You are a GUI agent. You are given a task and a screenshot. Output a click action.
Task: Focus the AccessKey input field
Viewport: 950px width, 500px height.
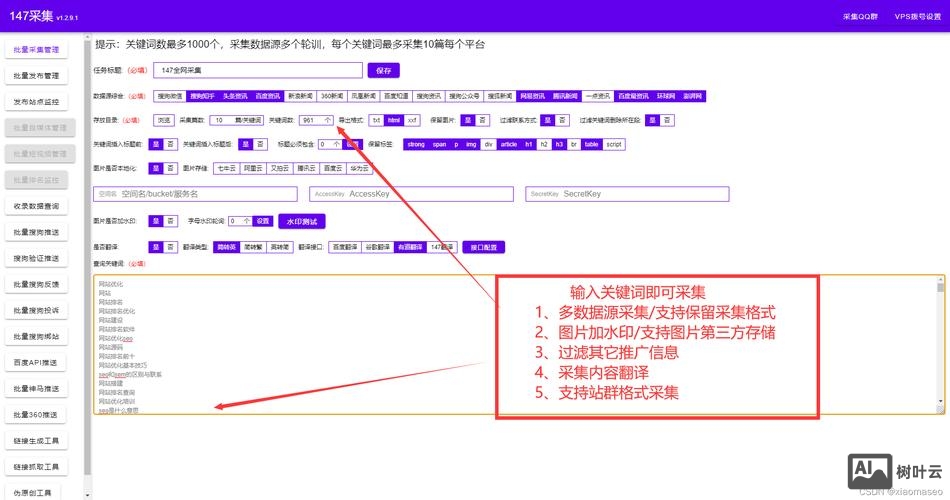411,194
